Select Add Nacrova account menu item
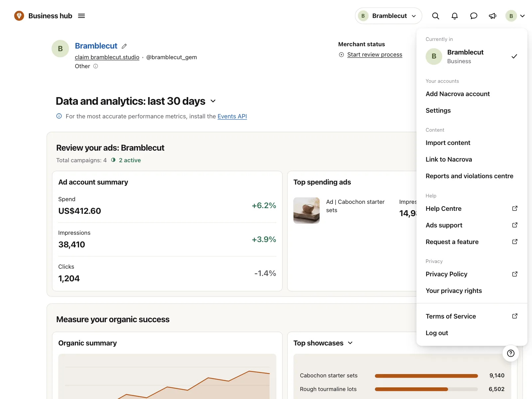Viewport: 532px width, 399px height. coord(471,94)
